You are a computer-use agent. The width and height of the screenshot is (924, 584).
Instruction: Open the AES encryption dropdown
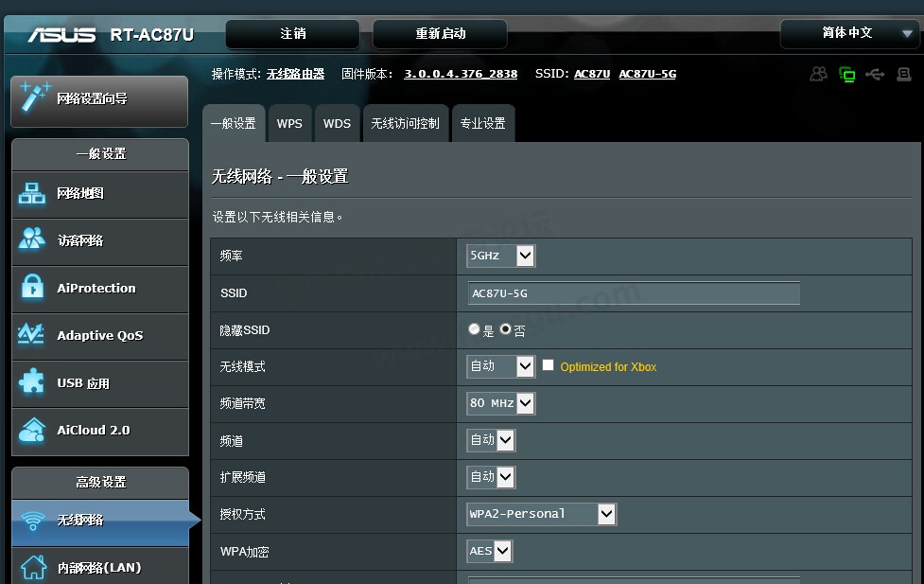(489, 551)
